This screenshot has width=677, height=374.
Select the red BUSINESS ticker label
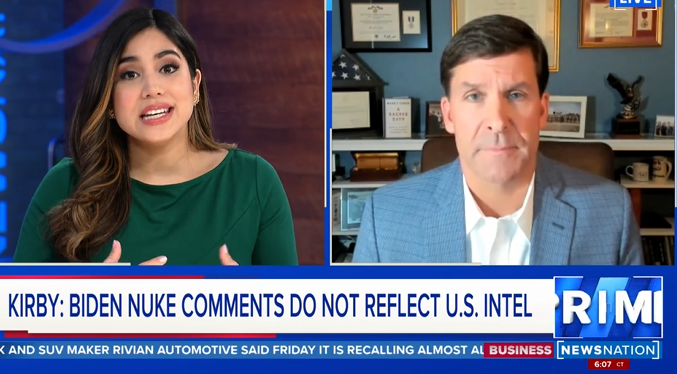tap(518, 350)
